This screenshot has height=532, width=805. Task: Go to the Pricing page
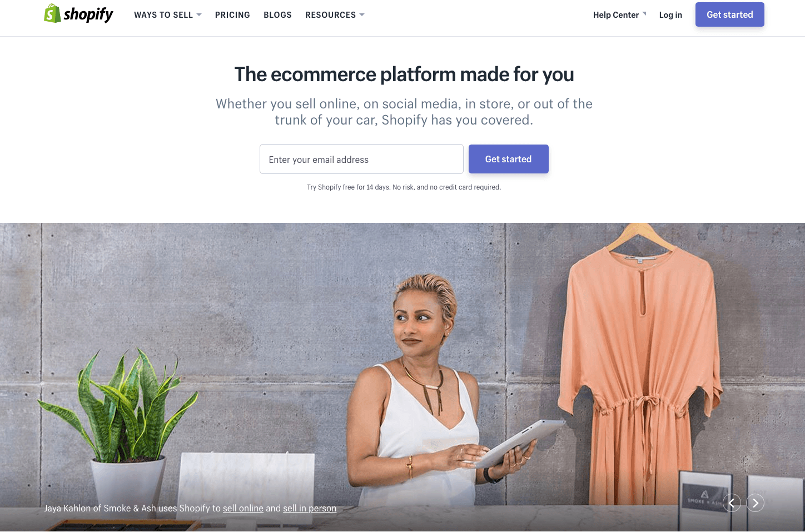click(x=232, y=15)
